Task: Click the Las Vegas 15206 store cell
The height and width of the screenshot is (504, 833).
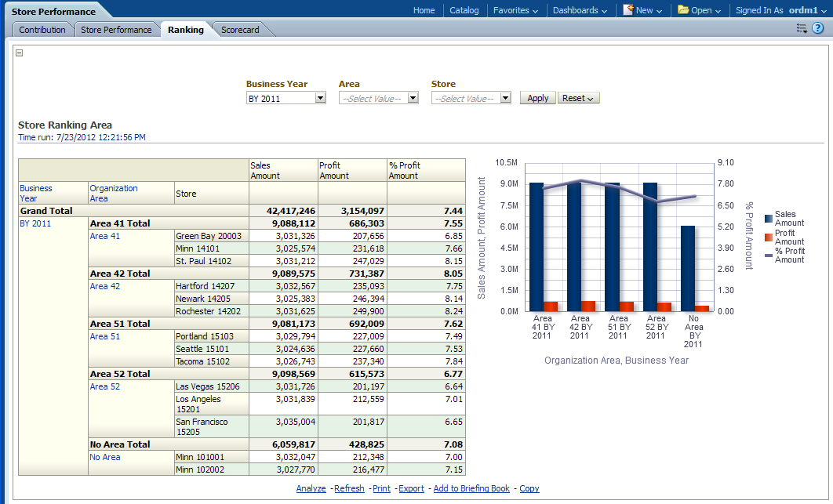Action: coord(212,386)
